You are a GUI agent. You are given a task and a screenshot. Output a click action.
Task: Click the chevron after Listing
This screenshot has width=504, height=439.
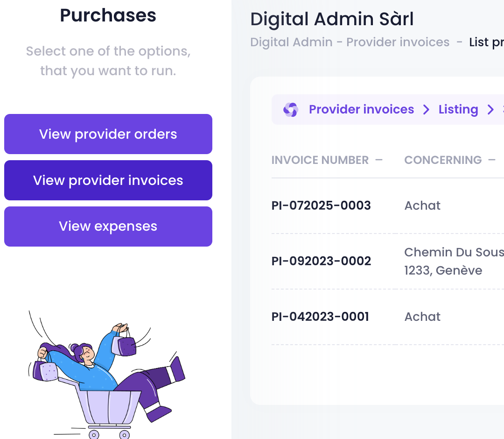pos(490,110)
